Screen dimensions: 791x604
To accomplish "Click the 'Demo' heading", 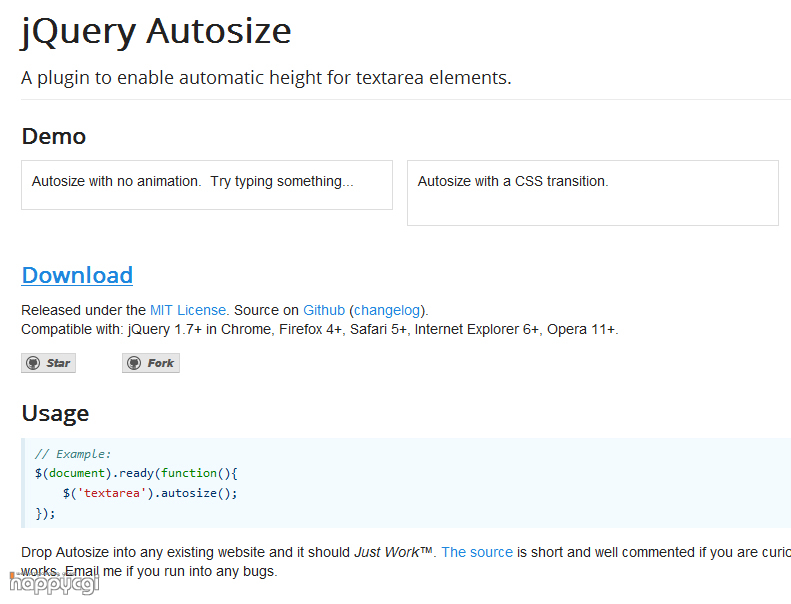I will point(54,136).
